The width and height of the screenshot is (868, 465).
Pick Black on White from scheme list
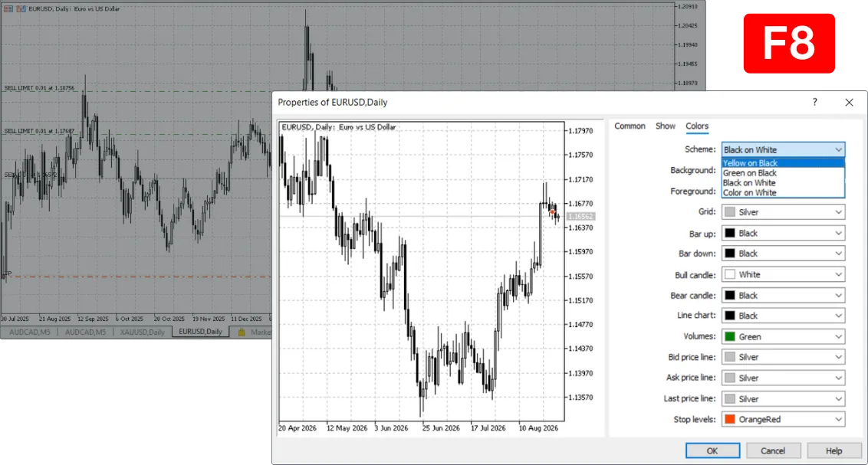click(783, 183)
